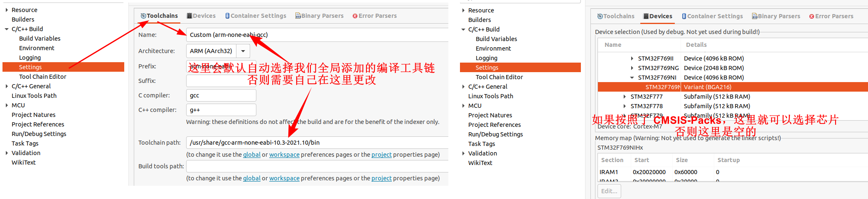868x199 pixels.
Task: Expand C/C++ General node in right tree
Action: (x=463, y=87)
